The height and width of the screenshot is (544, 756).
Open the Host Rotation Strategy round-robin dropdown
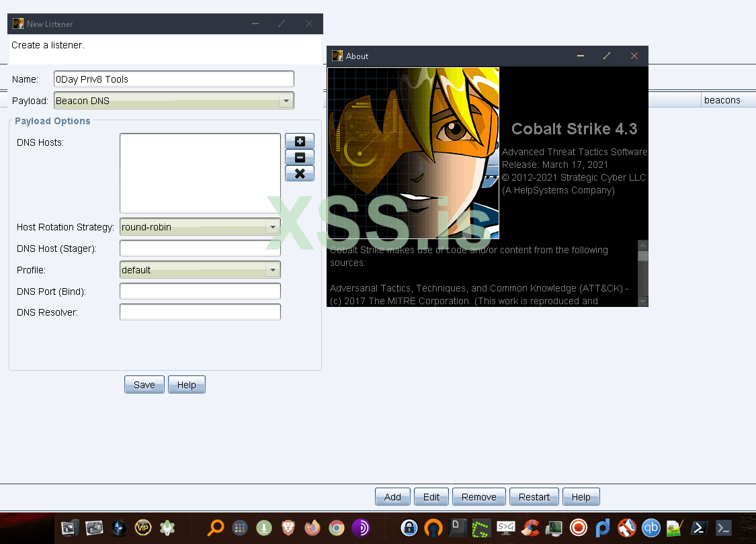click(x=200, y=227)
